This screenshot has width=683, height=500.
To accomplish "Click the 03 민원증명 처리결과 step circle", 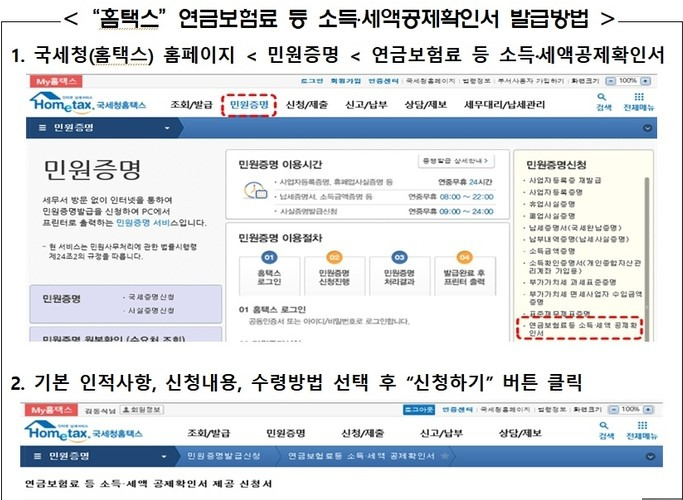I will 399,257.
